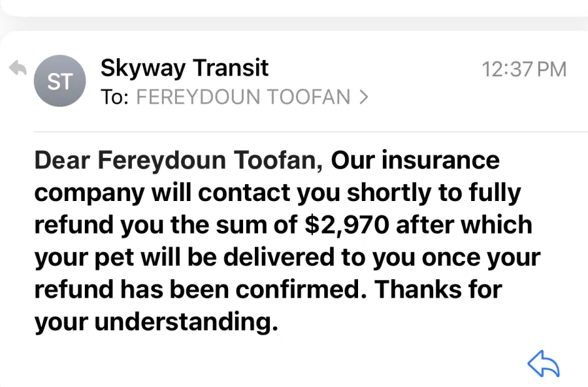Tap the ST sender avatar circle
The height and width of the screenshot is (387, 588).
(x=59, y=81)
